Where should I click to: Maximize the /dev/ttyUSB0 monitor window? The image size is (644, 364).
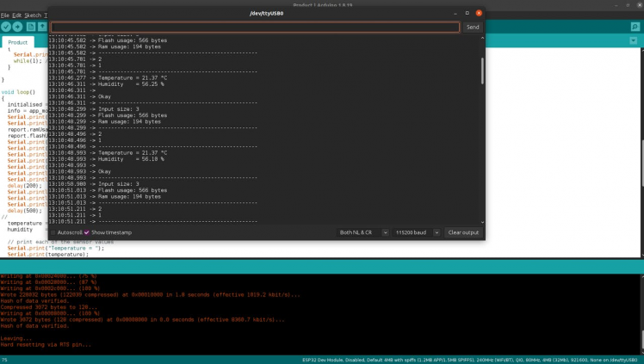pyautogui.click(x=468, y=14)
